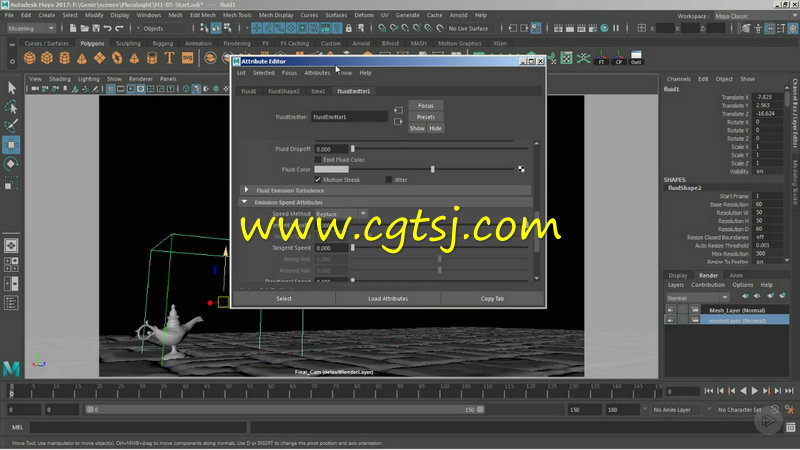Image resolution: width=800 pixels, height=450 pixels.
Task: Click the IPR render icon
Action: point(581,28)
